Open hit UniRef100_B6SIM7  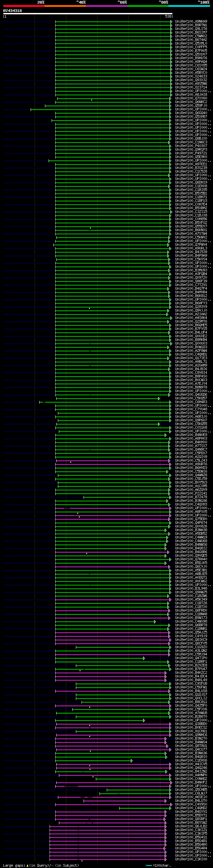pyautogui.click(x=191, y=33)
